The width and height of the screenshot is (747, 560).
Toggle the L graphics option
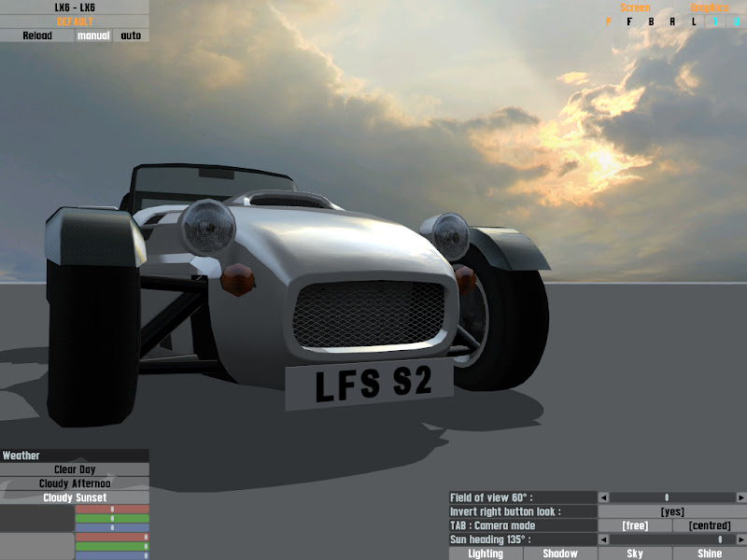pyautogui.click(x=694, y=21)
